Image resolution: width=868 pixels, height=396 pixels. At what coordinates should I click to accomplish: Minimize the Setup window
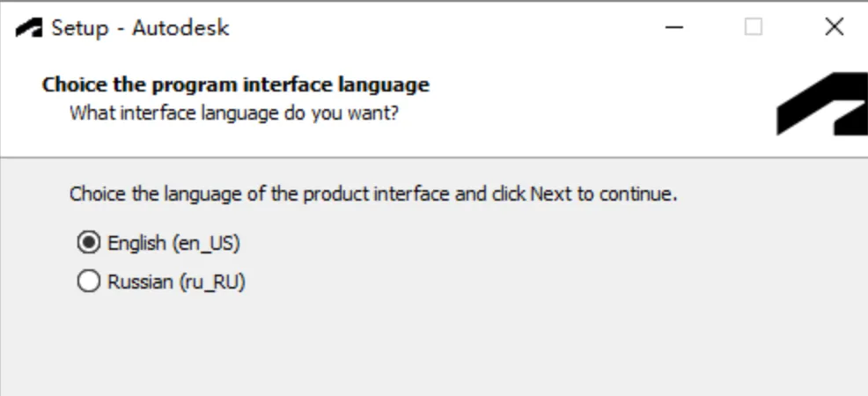(x=674, y=27)
